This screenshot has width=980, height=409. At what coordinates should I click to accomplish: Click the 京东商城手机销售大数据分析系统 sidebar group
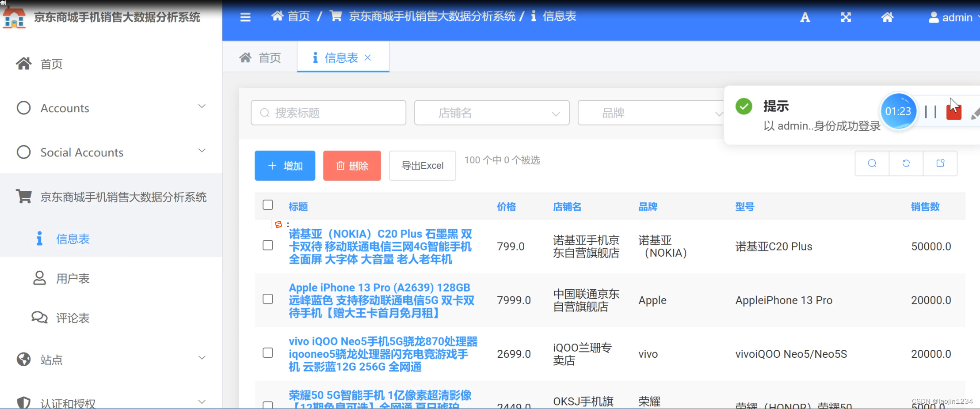tap(111, 197)
